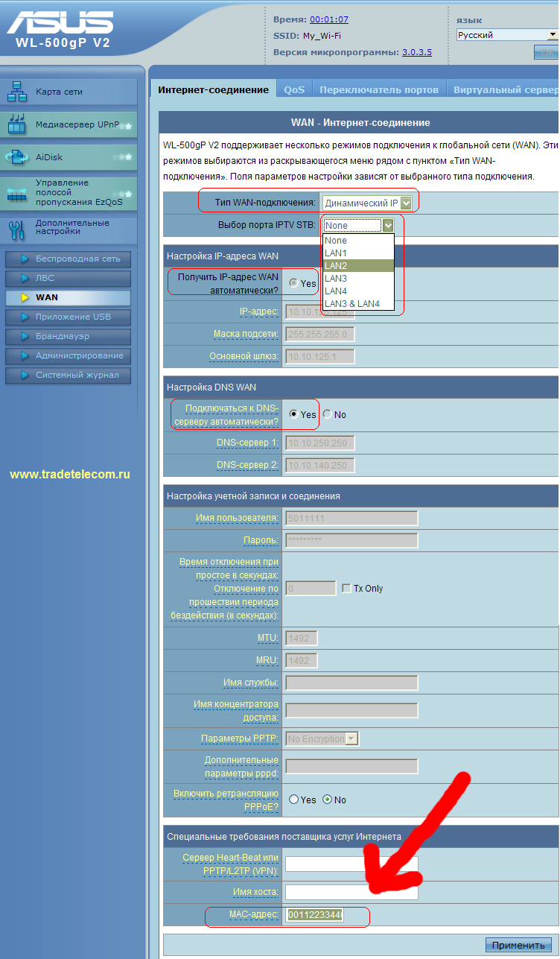Open Карта сети menu entry
Viewport: 560px width, 959px height.
click(69, 92)
